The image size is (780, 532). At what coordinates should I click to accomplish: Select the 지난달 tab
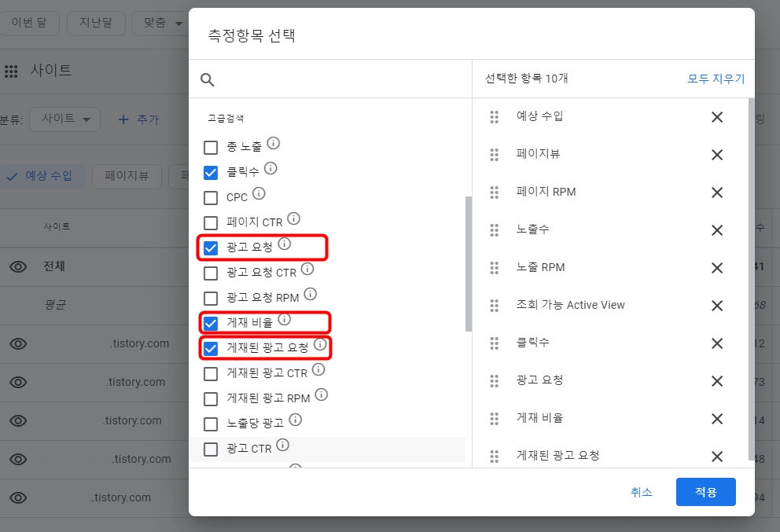(x=95, y=23)
